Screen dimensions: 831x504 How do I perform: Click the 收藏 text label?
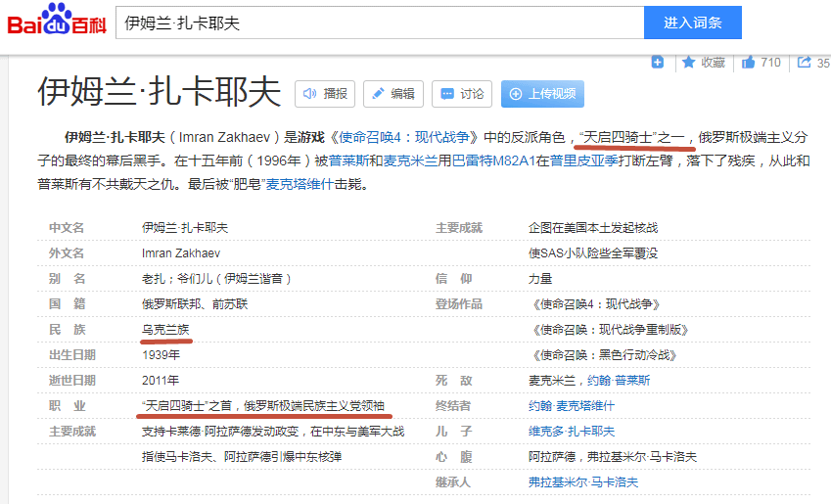(713, 63)
